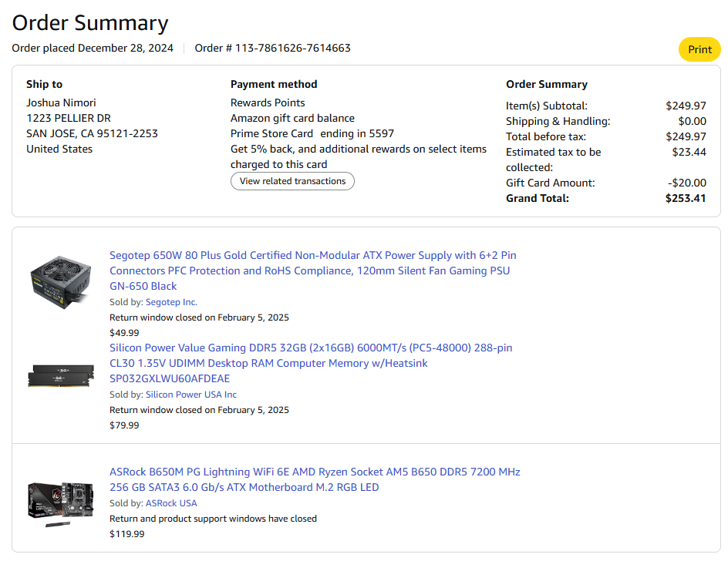
Task: Click the Grand Total amount $253.41
Action: (686, 198)
